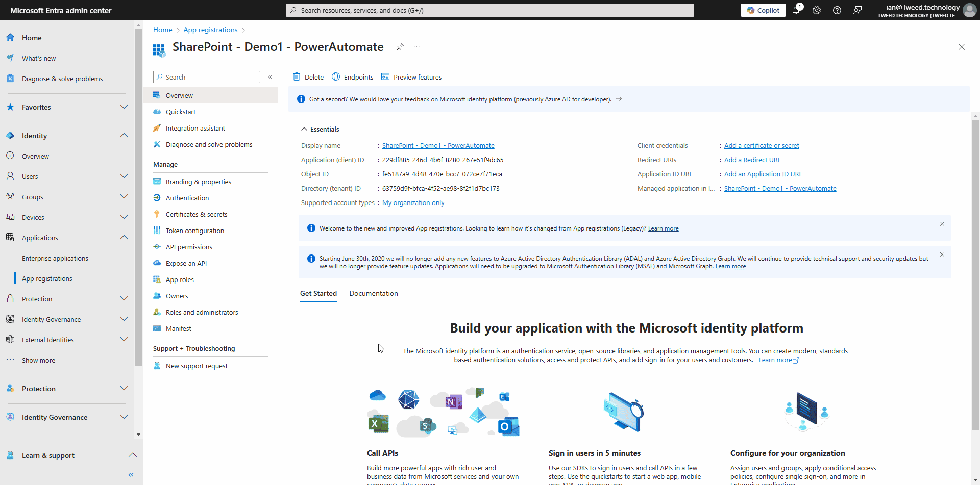Open Token configuration
Image resolution: width=980 pixels, height=485 pixels.
tap(194, 230)
